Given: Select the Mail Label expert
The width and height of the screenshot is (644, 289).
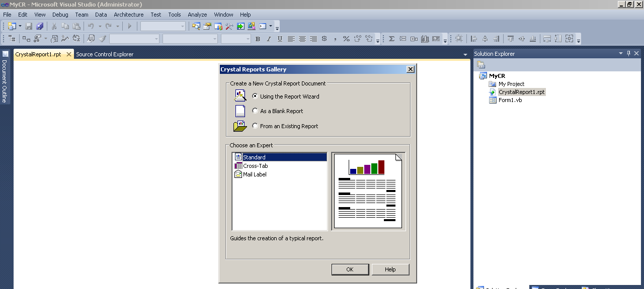Looking at the screenshot, I should coord(255,174).
